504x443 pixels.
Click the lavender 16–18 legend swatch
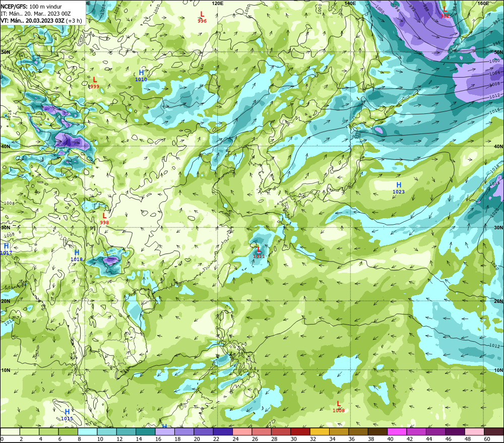[165, 431]
